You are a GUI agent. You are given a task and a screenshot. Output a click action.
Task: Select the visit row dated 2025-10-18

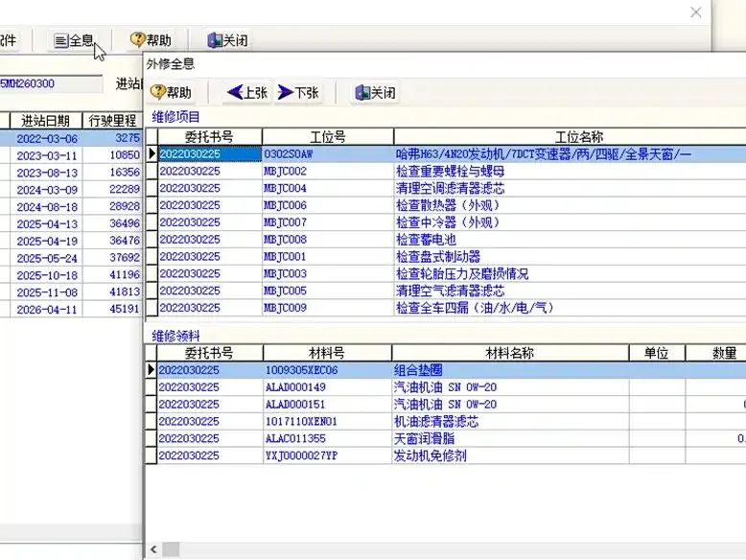point(71,275)
